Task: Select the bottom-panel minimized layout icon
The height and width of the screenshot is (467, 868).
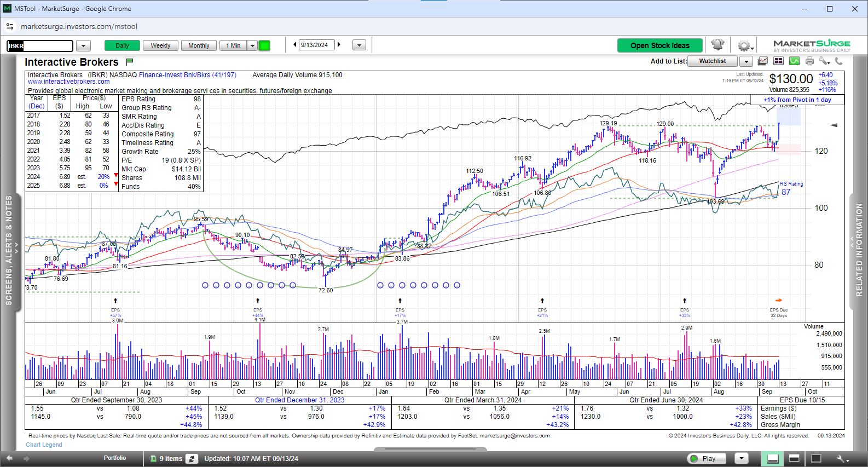Action: coord(773,458)
